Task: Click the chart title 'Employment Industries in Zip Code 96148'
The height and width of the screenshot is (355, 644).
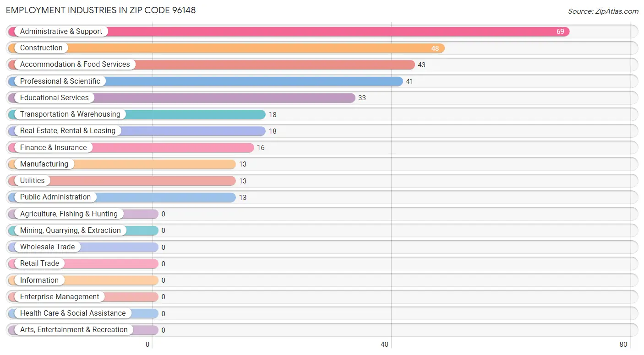Action: coord(101,10)
